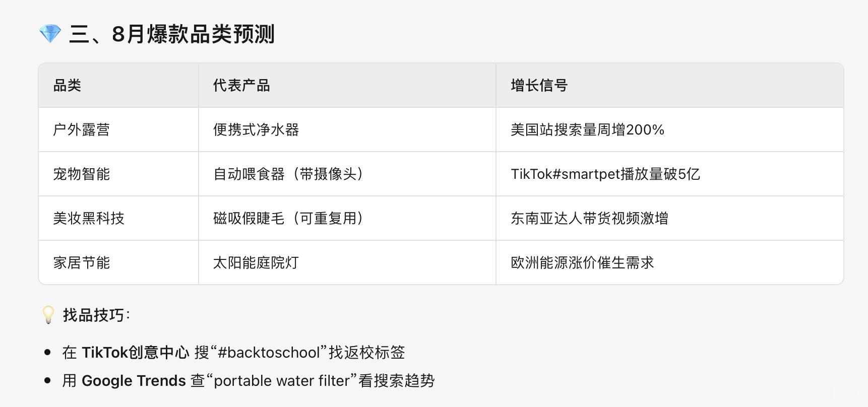The height and width of the screenshot is (407, 868).
Task: Click the 代表产品 column header
Action: point(241,85)
